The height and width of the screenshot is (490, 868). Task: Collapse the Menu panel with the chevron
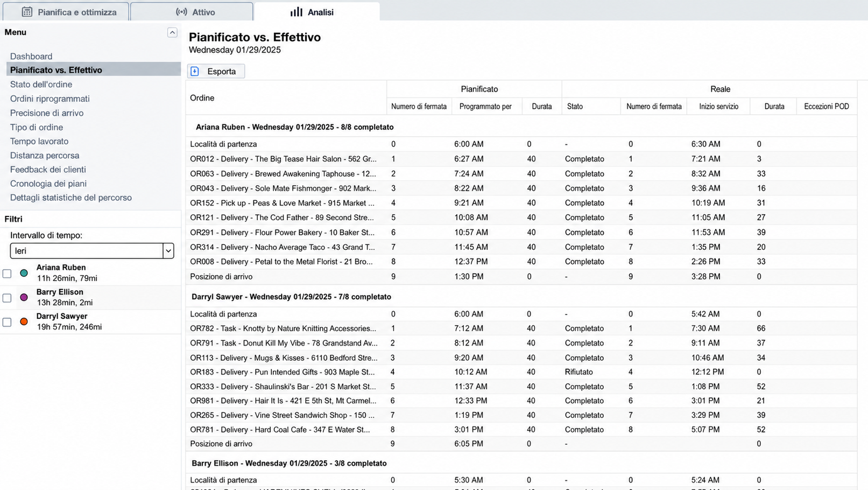coord(172,32)
